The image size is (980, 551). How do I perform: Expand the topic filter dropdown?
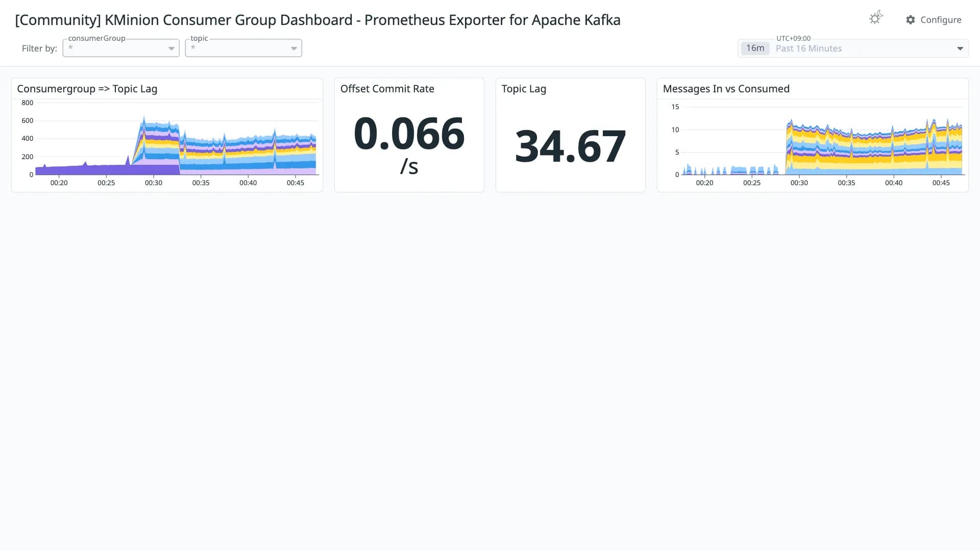coord(243,48)
